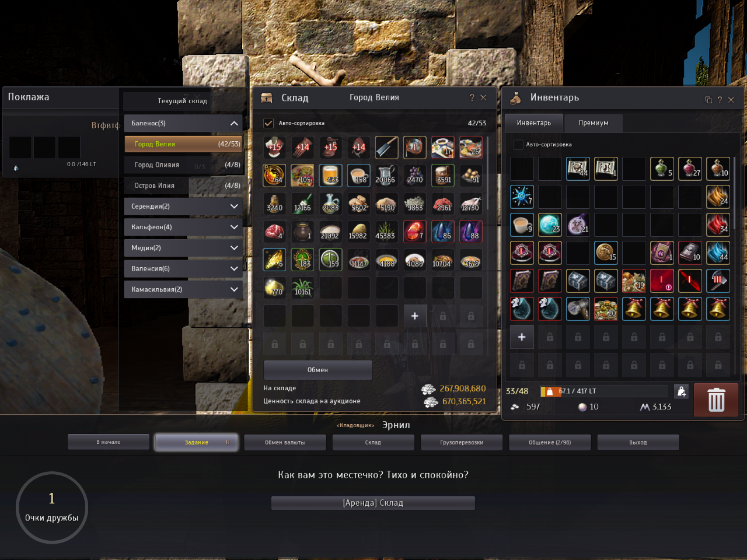Image resolution: width=747 pixels, height=560 pixels.
Task: Expand the Серендия(2) region
Action: [183, 206]
